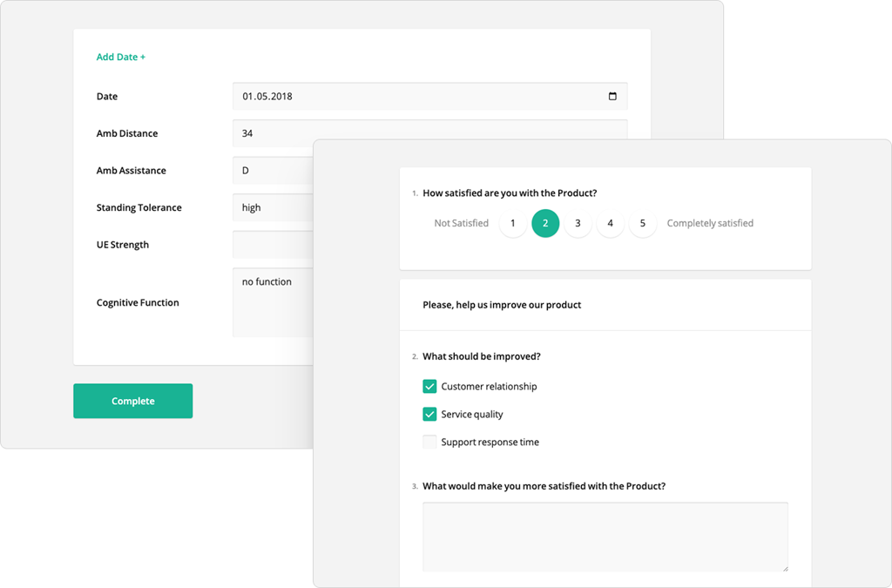Select satisfaction rating 3
892x588 pixels.
click(578, 223)
